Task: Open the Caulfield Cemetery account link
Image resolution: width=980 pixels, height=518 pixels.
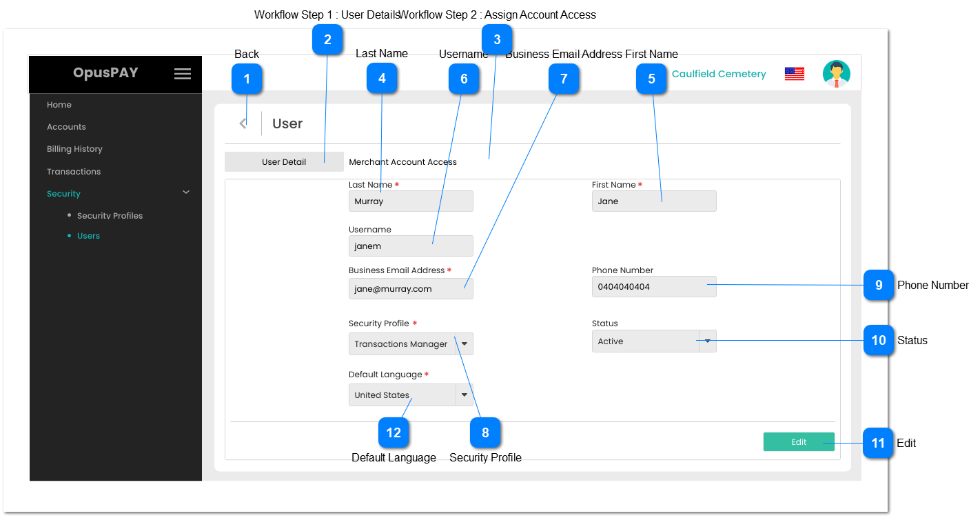Action: pos(719,73)
